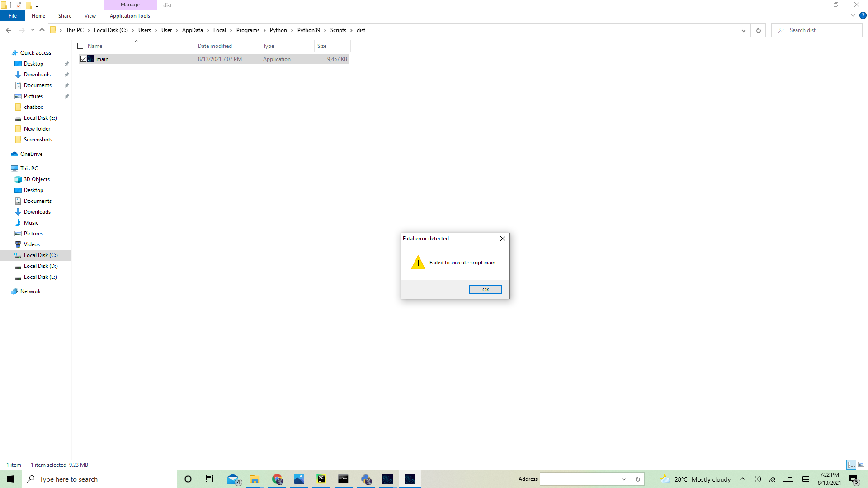Toggle the select-all checkbox in header
The width and height of the screenshot is (868, 488).
pos(80,46)
